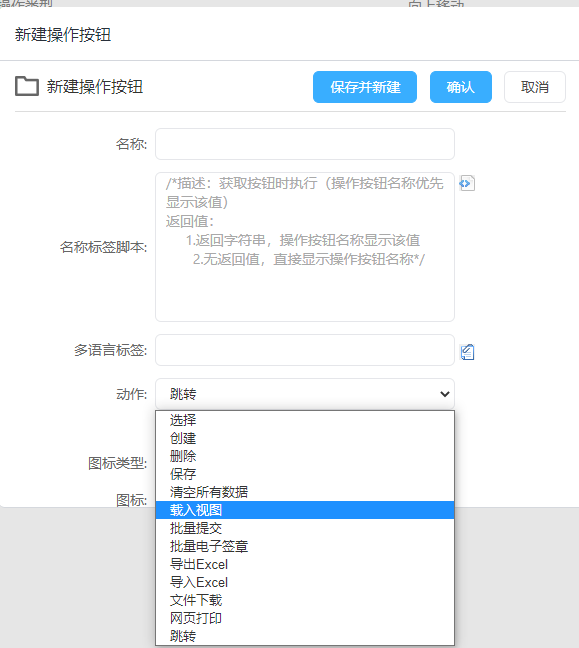Choose 创建 option in dropdown
The width and height of the screenshot is (579, 648).
pos(305,438)
